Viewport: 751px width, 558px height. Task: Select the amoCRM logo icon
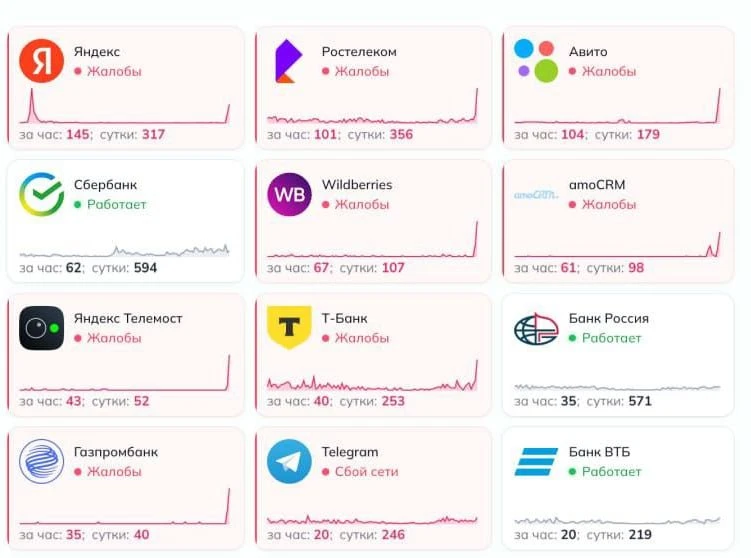[x=536, y=194]
